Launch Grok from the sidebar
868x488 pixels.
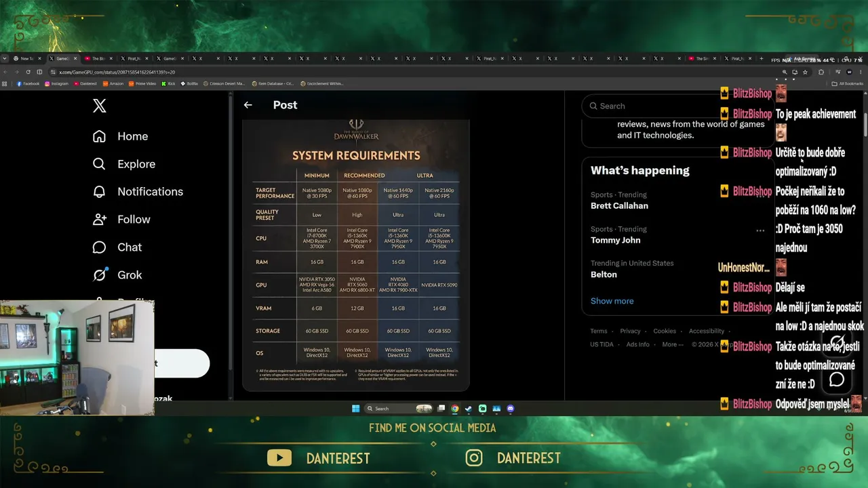point(117,275)
